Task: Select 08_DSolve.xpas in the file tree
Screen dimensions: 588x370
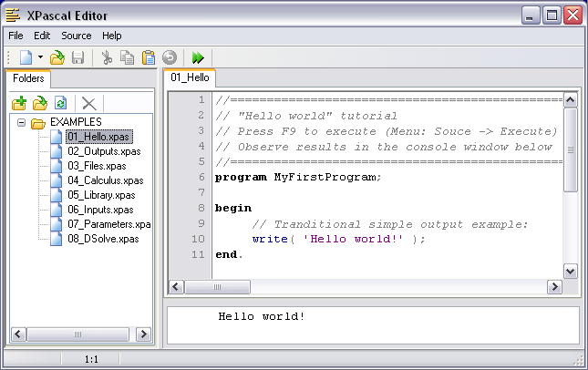Action: tap(102, 239)
